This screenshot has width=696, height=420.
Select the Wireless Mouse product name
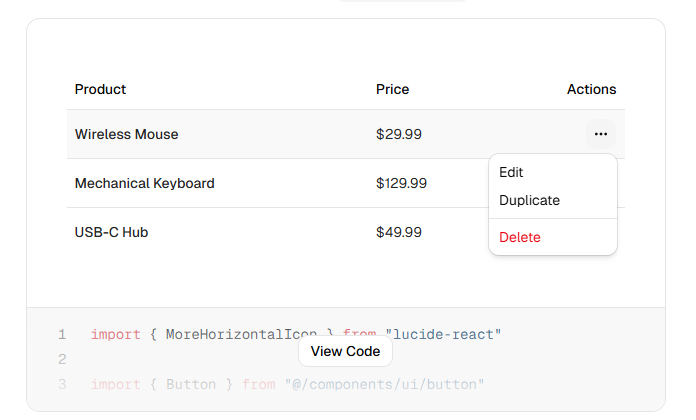click(x=126, y=134)
